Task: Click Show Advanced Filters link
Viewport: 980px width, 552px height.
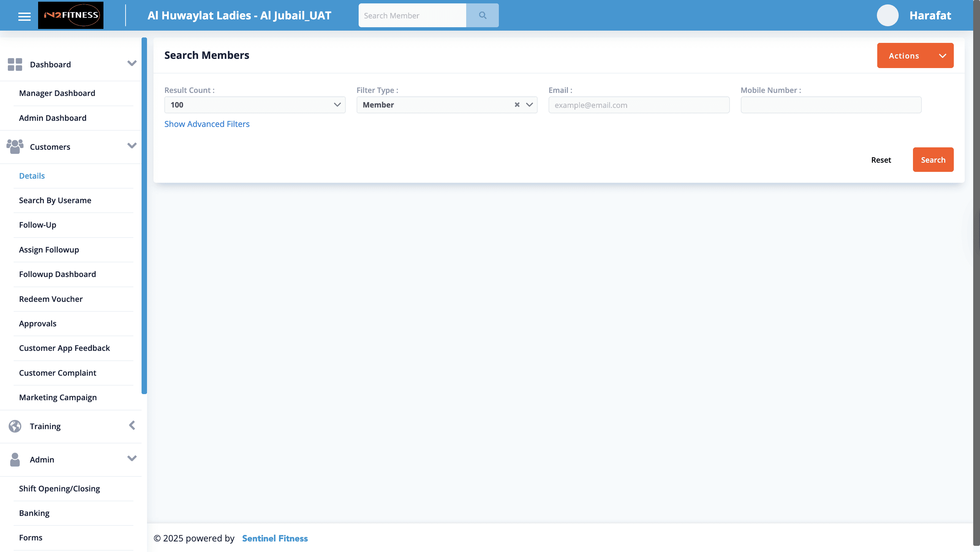Action: point(207,124)
